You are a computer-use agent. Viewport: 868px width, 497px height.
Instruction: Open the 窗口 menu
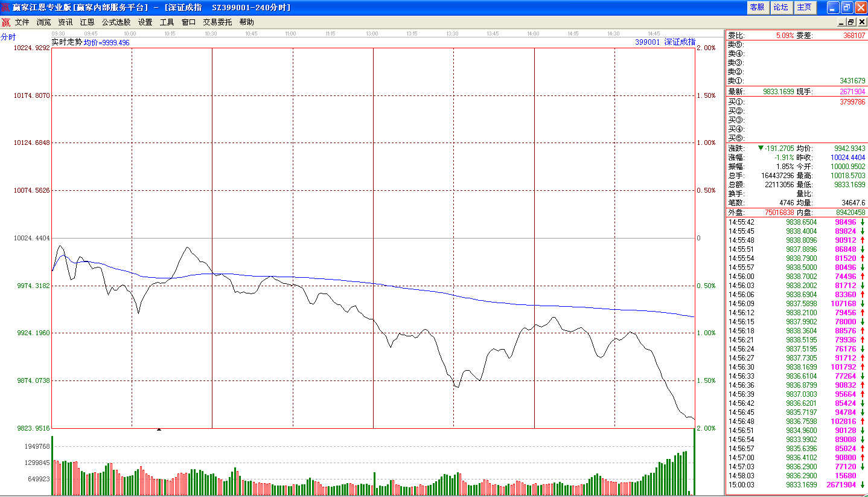coord(188,22)
